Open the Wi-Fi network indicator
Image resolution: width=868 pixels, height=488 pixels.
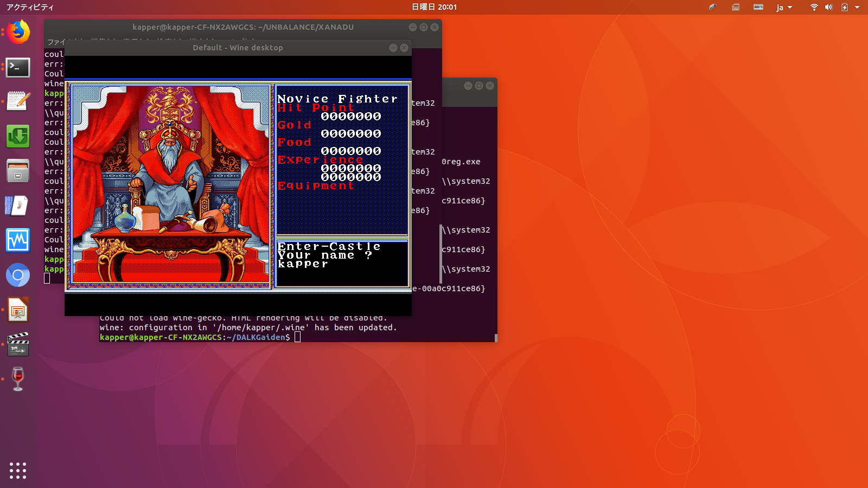tap(814, 7)
